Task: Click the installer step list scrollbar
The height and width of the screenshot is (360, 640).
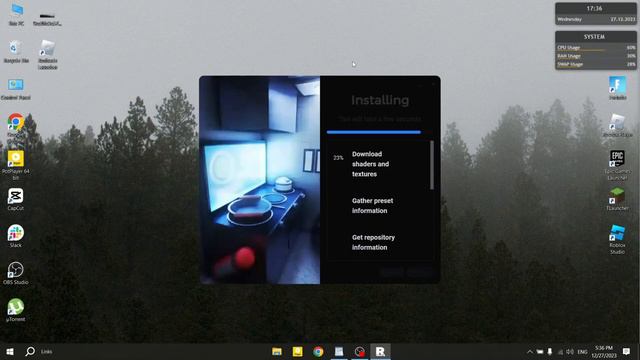Action: pos(432,165)
